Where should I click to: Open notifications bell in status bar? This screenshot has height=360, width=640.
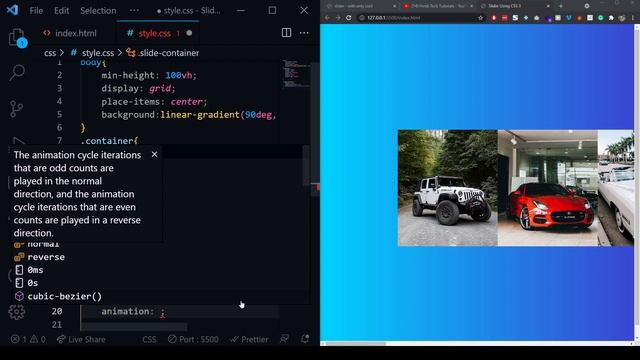pyautogui.click(x=305, y=339)
